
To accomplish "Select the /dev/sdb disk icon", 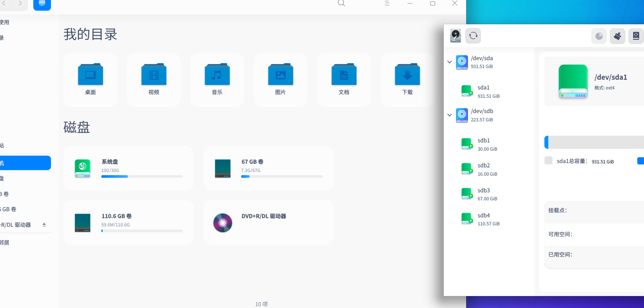I will (462, 115).
